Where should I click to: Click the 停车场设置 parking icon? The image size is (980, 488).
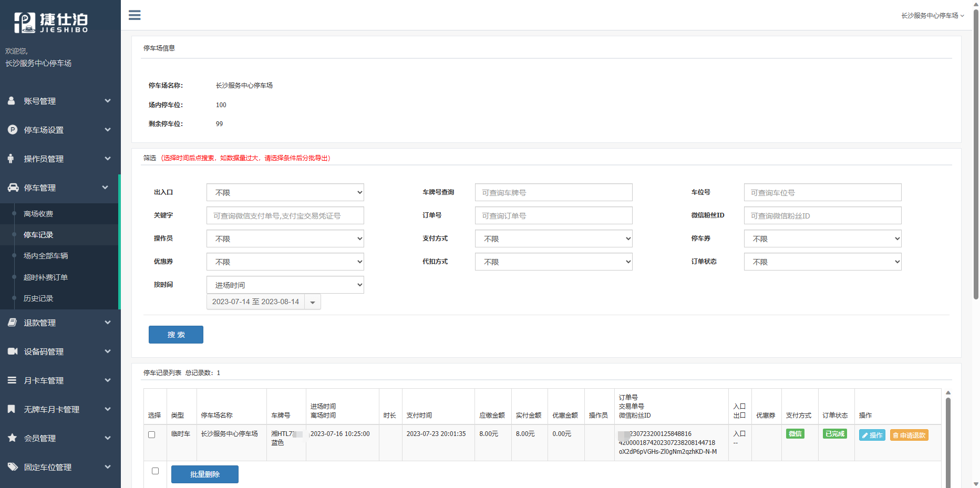point(13,129)
